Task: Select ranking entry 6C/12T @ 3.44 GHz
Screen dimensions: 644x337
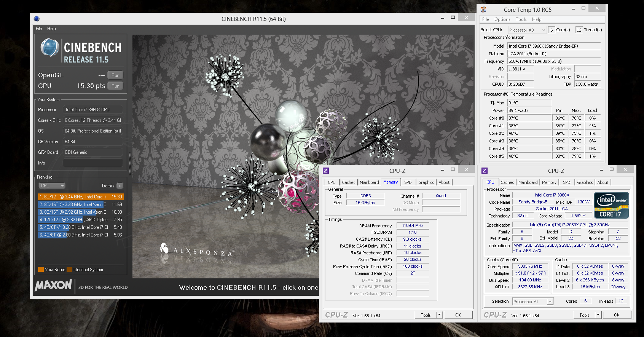Action: coord(81,197)
